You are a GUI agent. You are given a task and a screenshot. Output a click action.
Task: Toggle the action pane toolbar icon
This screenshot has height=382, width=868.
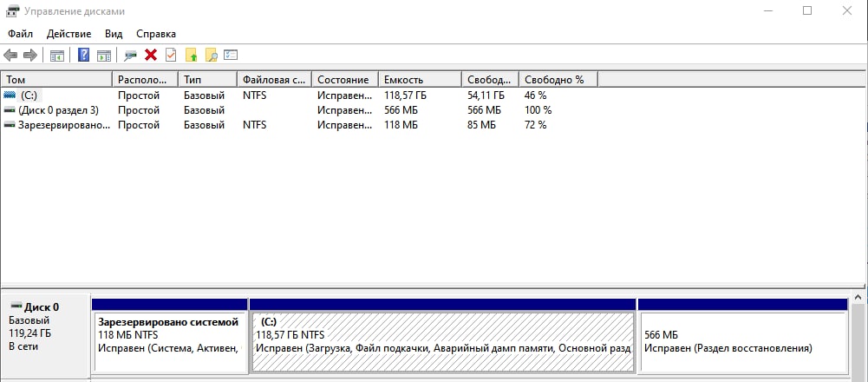click(x=103, y=55)
